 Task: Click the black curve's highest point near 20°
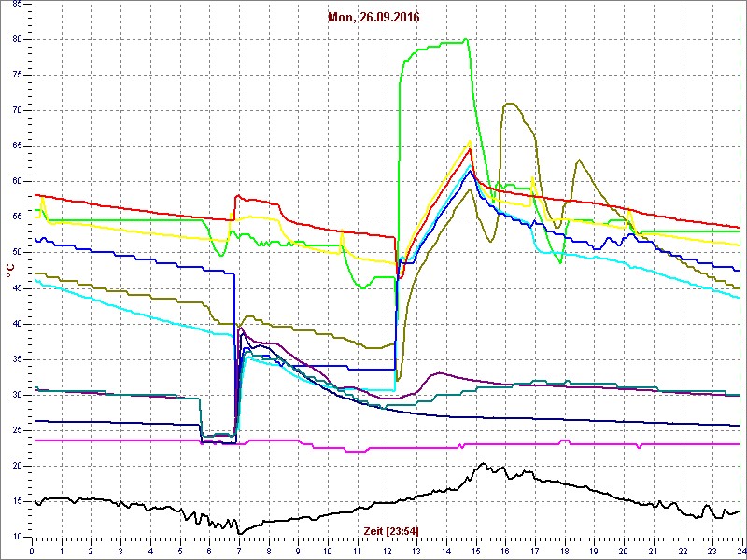pos(483,463)
